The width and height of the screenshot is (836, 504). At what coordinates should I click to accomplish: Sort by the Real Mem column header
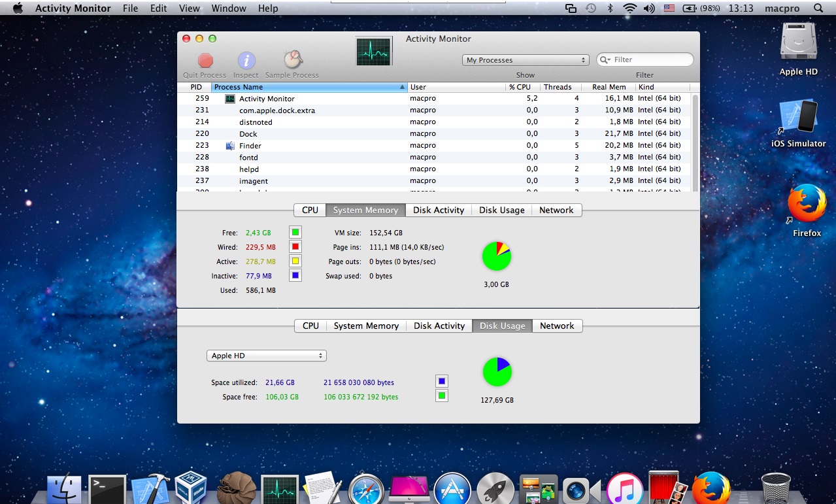tap(609, 87)
